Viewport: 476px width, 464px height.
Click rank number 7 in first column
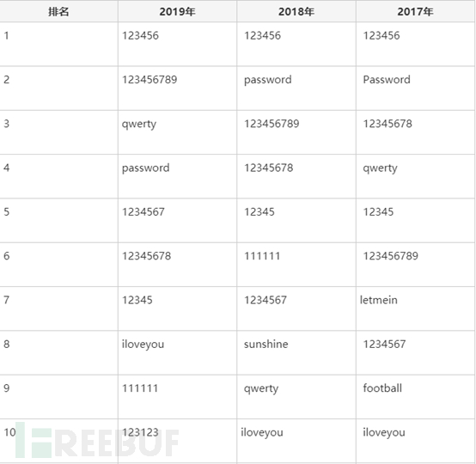coord(7,300)
